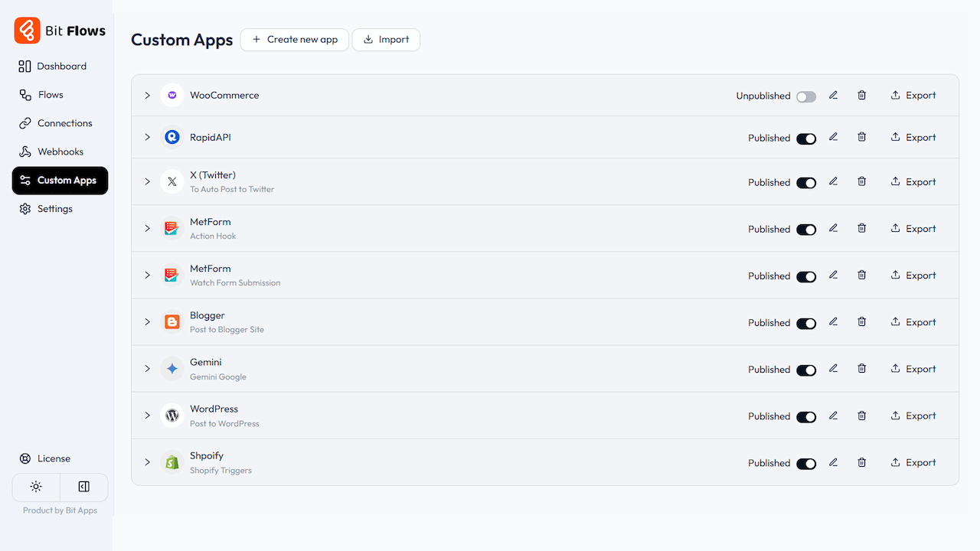Expand the X (Twitter) app row
Image resolution: width=980 pixels, height=551 pixels.
click(x=147, y=182)
